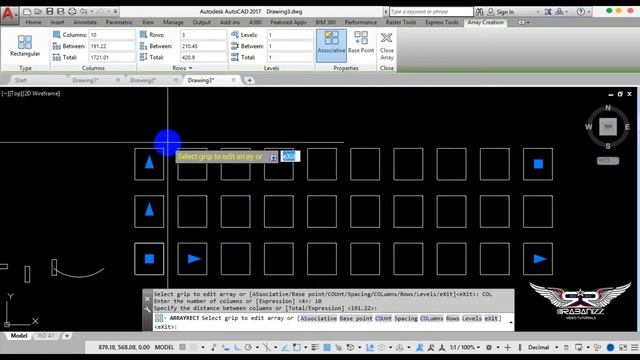Toggle hardware acceleration blue circle icon
This screenshot has height=360, width=640.
pyautogui.click(x=610, y=347)
